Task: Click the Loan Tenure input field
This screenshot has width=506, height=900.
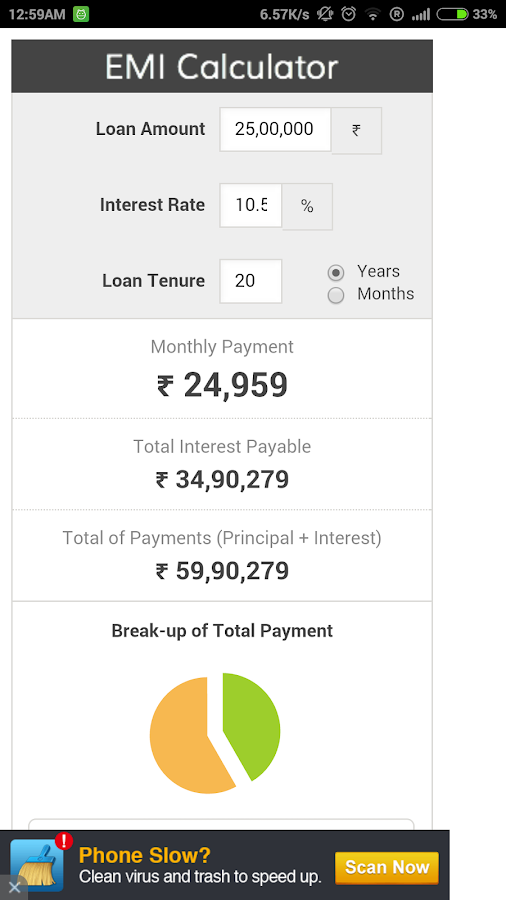Action: [251, 281]
